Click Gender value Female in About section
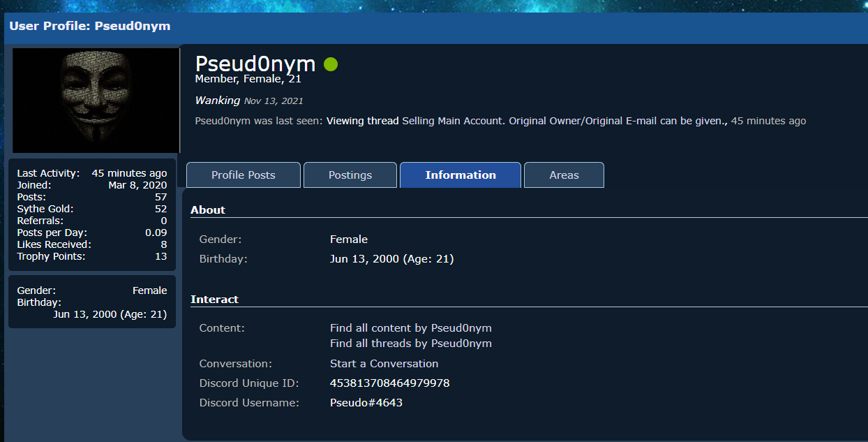 tap(349, 240)
